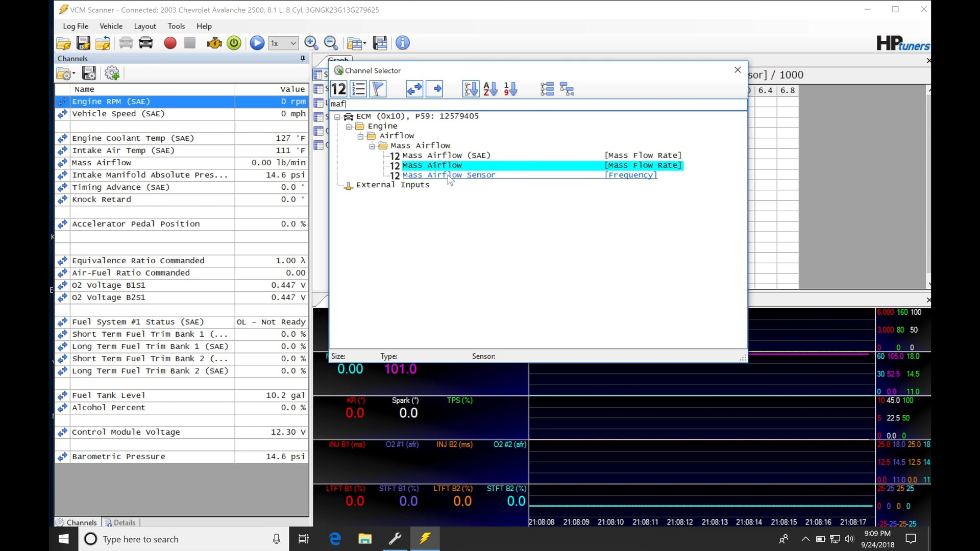Select Mass Airflow (SAE) channel entry
This screenshot has width=980, height=551.
(x=446, y=156)
